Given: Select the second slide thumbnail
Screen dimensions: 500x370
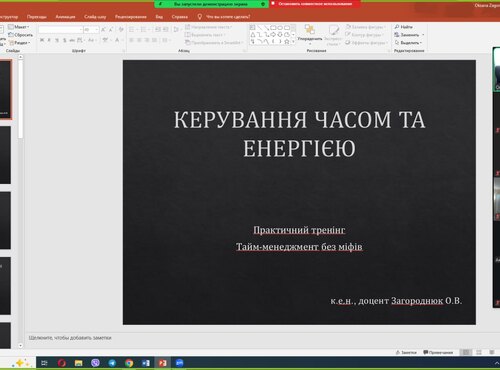Looking at the screenshot, I should (x=5, y=155).
